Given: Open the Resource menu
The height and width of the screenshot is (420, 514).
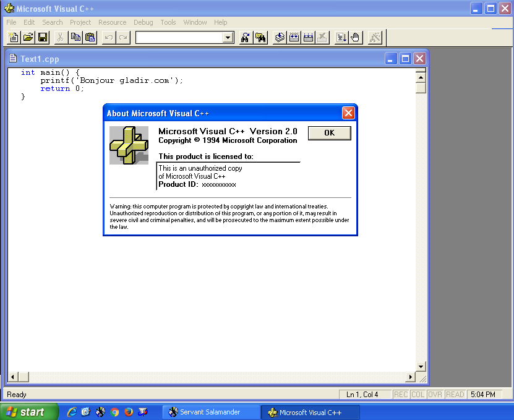Looking at the screenshot, I should (x=113, y=22).
